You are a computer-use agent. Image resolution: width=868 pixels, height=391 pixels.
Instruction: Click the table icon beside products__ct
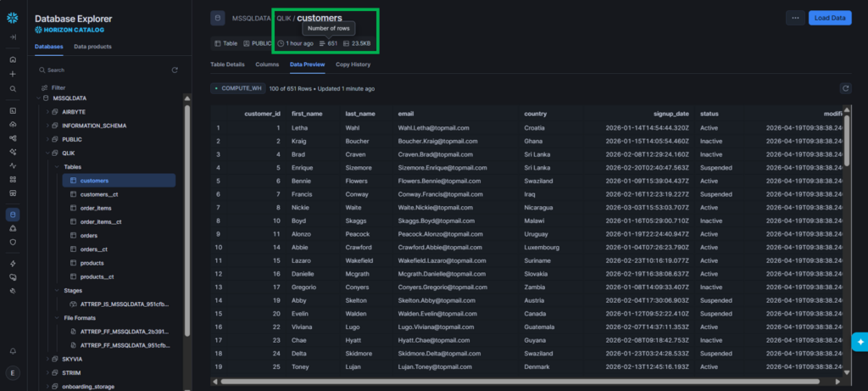73,276
